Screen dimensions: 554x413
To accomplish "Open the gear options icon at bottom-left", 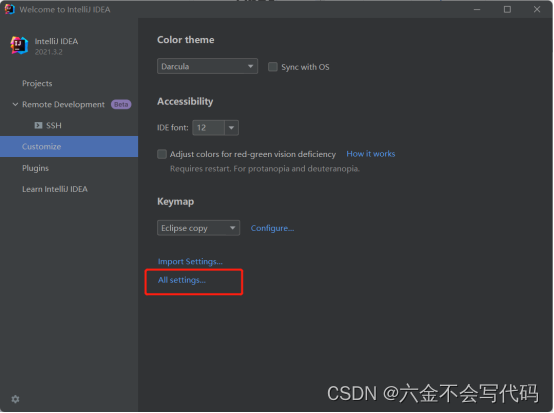I will tap(15, 399).
